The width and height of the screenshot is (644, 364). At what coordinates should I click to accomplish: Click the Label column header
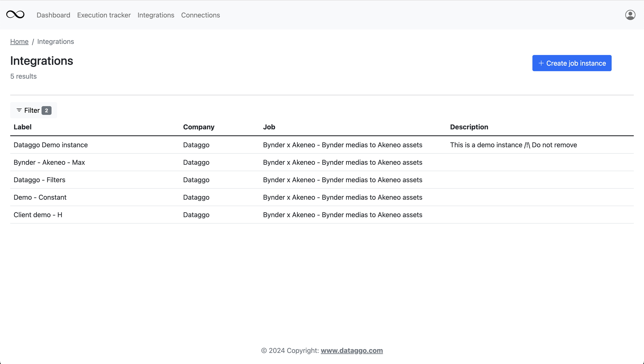[22, 127]
